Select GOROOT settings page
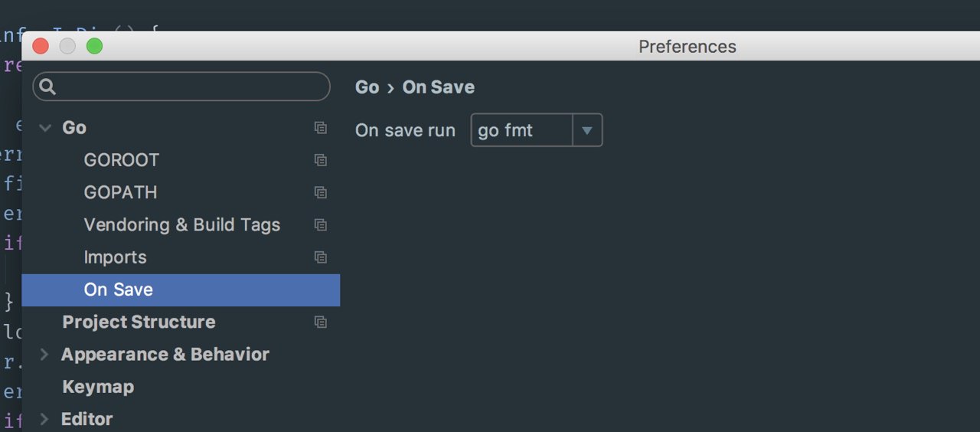Viewport: 980px width, 432px height. pyautogui.click(x=121, y=160)
